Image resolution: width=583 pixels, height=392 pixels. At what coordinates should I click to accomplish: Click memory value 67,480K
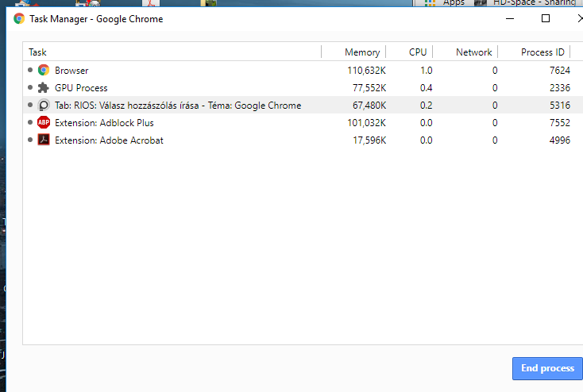point(369,106)
